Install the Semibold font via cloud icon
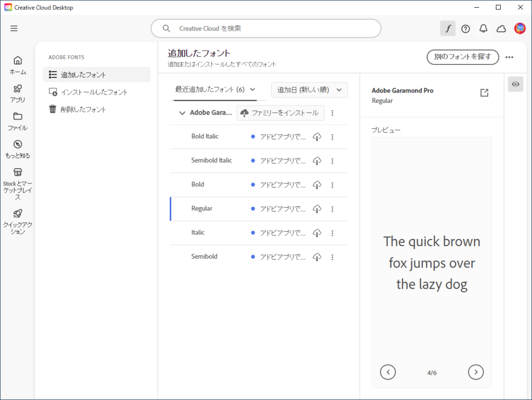This screenshot has width=532, height=400. 317,257
